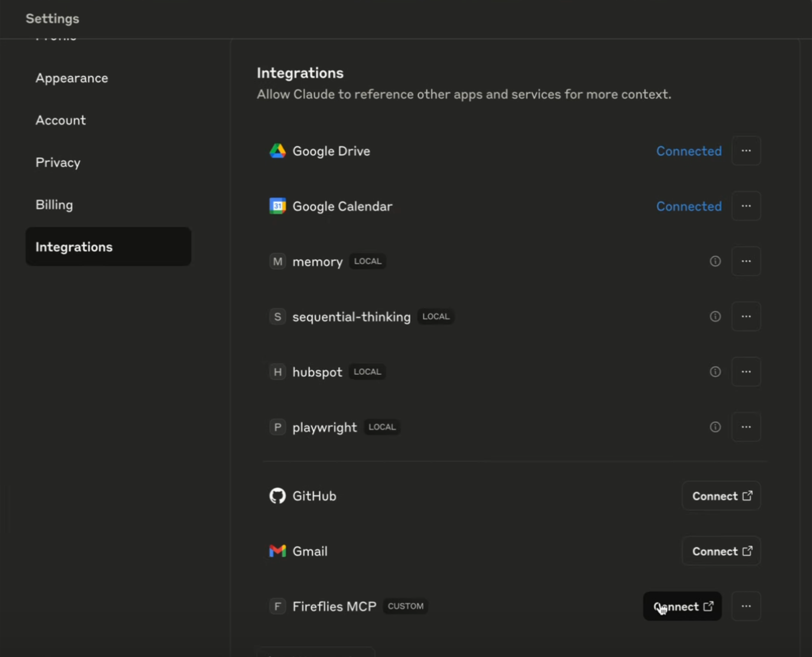Screen dimensions: 812x657
Task: Select the Integrations sidebar item
Action: click(x=108, y=247)
